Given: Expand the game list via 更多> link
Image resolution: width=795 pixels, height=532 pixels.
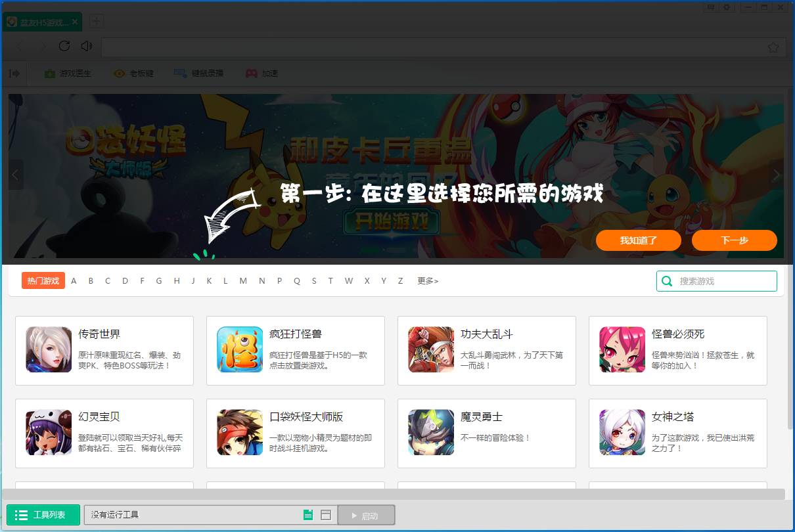Looking at the screenshot, I should coord(427,280).
